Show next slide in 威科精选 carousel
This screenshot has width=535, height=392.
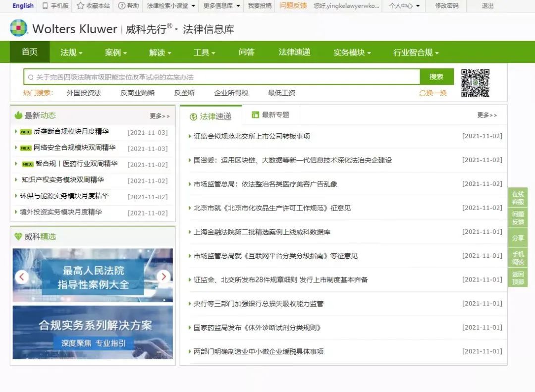tap(163, 277)
